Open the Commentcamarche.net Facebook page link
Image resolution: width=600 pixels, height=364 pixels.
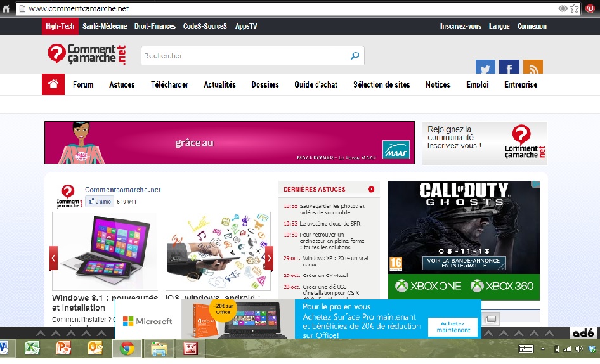click(x=122, y=190)
